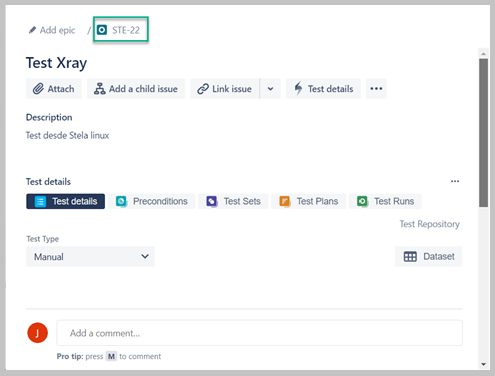The height and width of the screenshot is (376, 495).
Task: Click the STE-22 issue type icon
Action: [x=102, y=30]
